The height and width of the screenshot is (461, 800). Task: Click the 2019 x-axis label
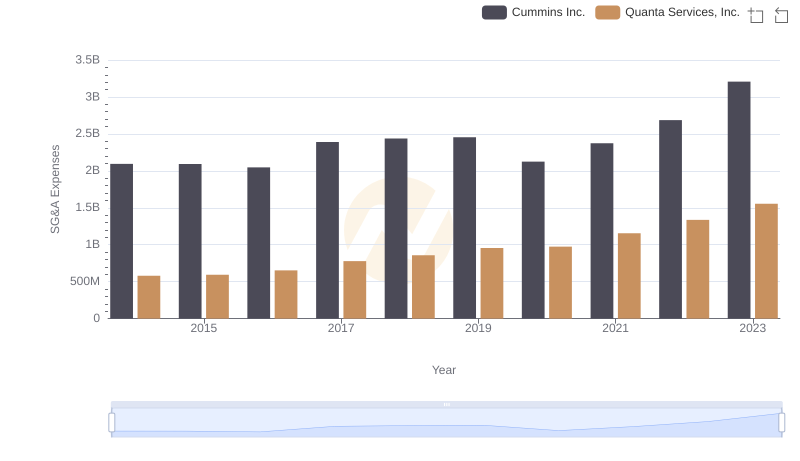478,328
